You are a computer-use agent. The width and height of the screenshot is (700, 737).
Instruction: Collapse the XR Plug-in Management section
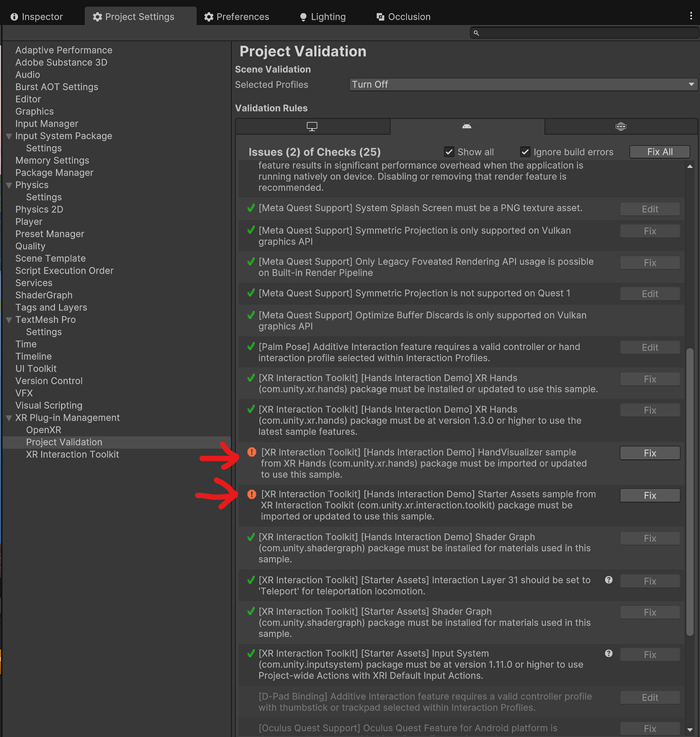[x=8, y=417]
